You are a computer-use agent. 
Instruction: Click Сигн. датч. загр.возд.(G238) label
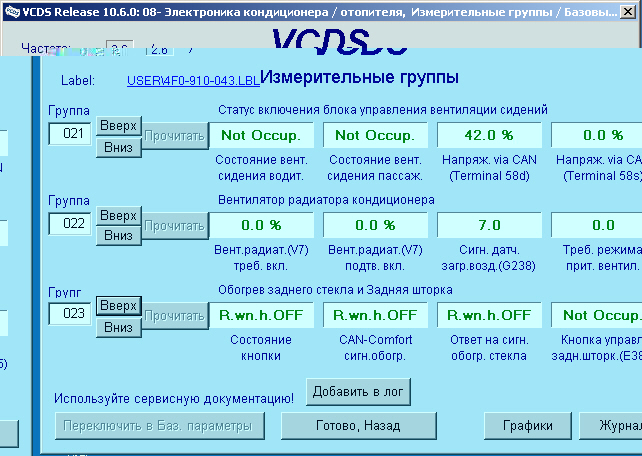click(x=489, y=258)
